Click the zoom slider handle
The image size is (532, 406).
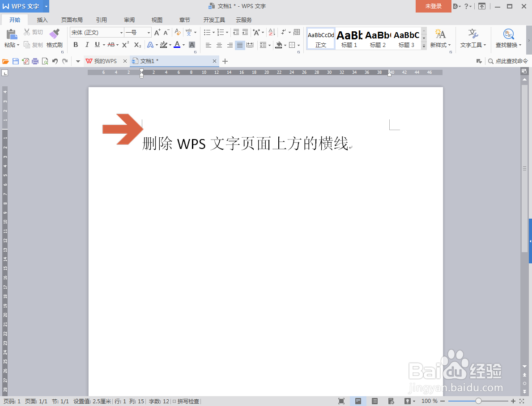(x=478, y=401)
